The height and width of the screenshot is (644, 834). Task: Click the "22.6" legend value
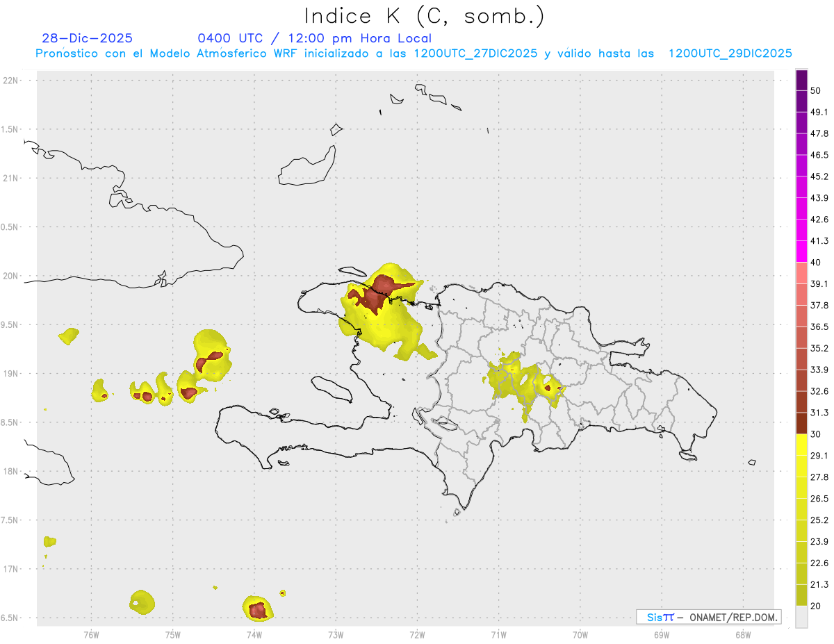819,563
